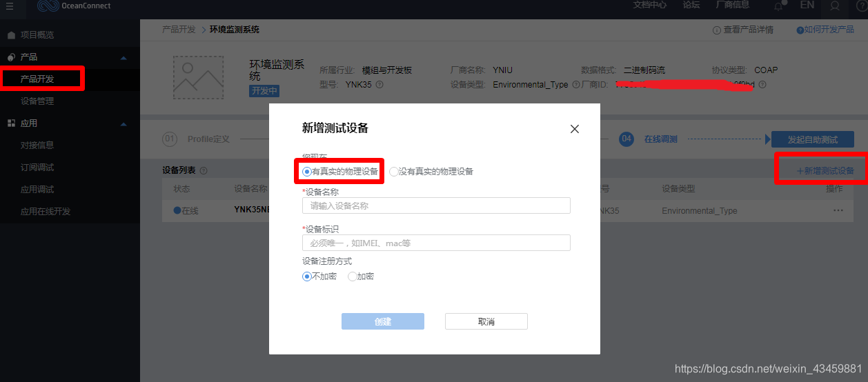This screenshot has height=382, width=868.
Task: Select 没有真实的物理设备 radio option
Action: coord(431,172)
